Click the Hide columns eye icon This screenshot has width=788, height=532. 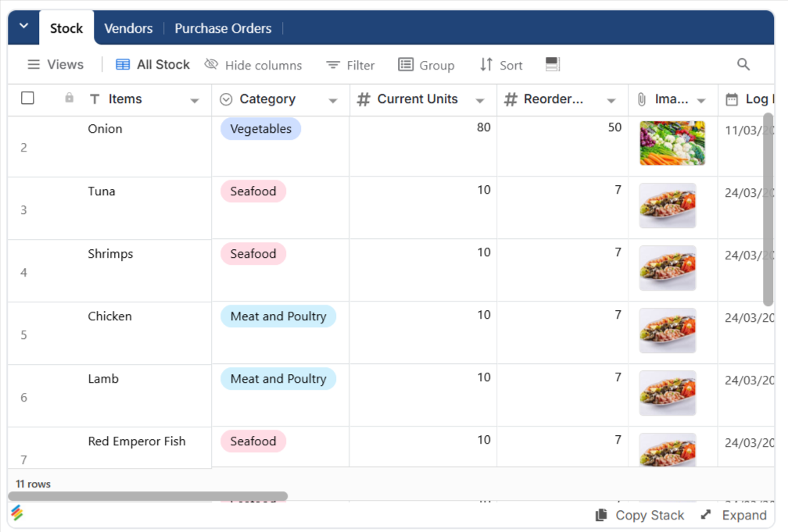coord(211,64)
